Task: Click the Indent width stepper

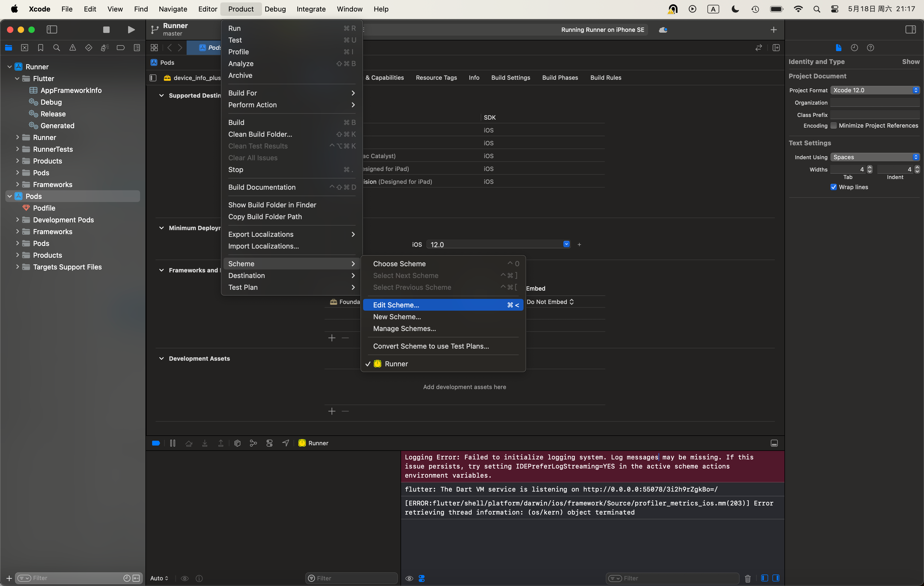Action: coord(917,169)
